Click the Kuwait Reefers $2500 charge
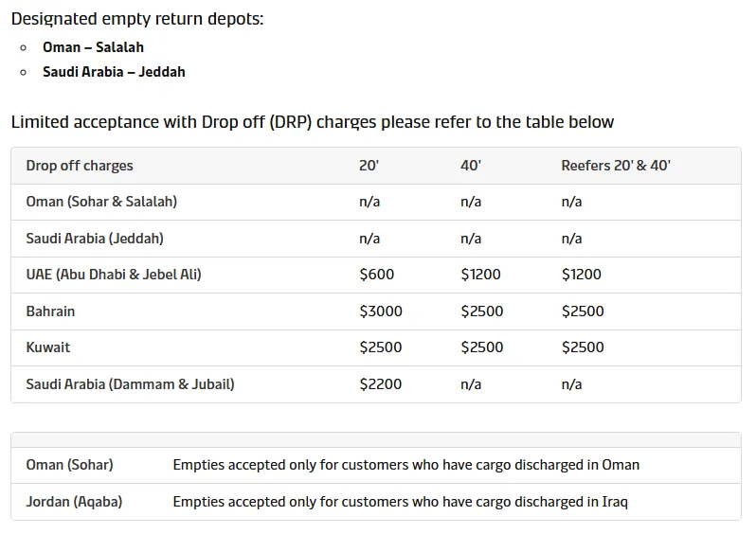This screenshot has height=534, width=756. point(583,347)
